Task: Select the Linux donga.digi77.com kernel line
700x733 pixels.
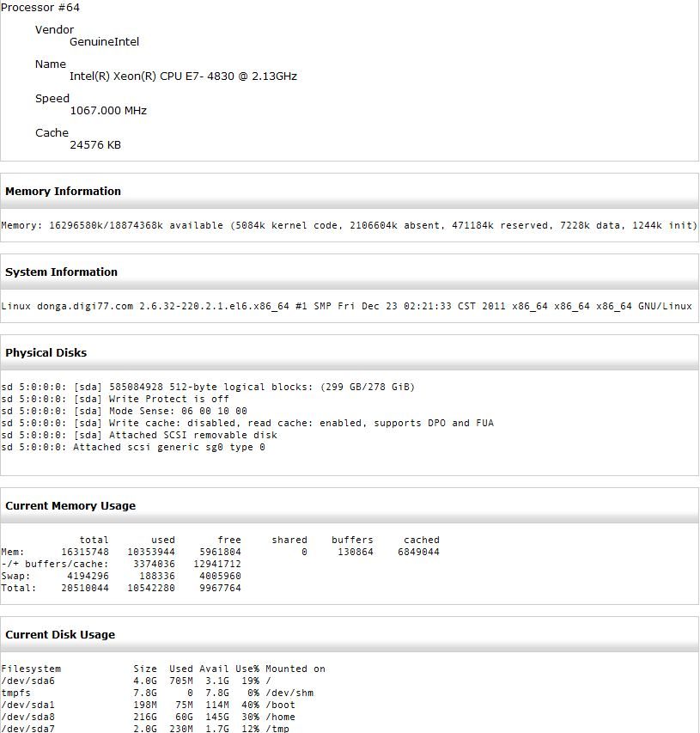Action: 346,306
